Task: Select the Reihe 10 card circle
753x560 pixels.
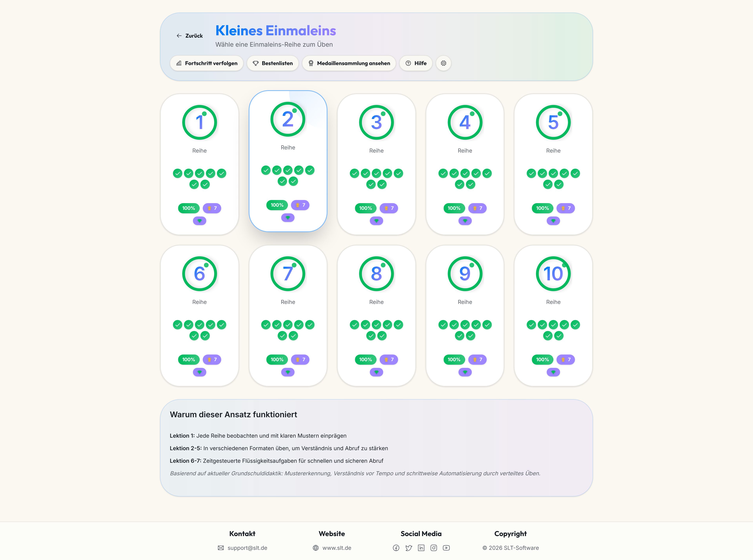Action: tap(553, 274)
